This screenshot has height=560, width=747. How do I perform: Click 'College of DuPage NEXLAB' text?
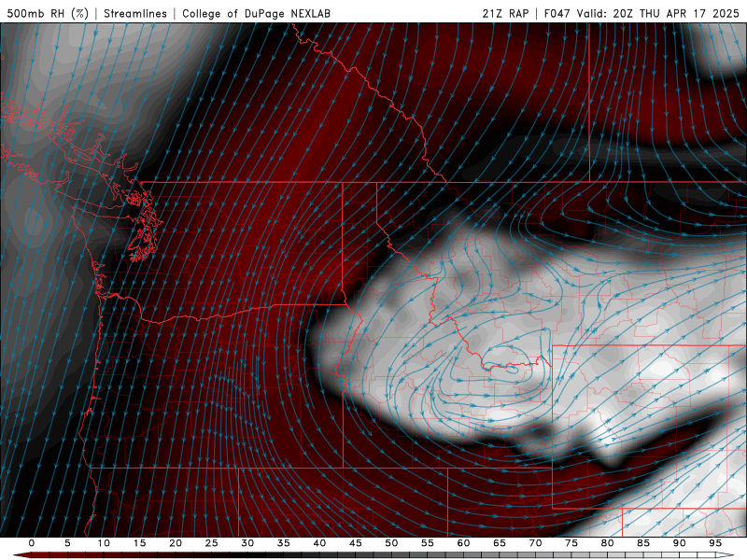click(x=256, y=13)
